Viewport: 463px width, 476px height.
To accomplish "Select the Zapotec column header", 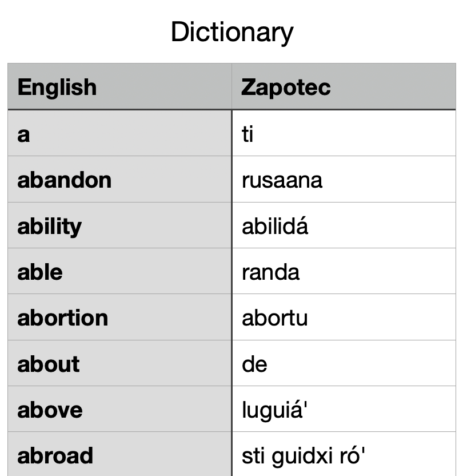I will click(286, 88).
